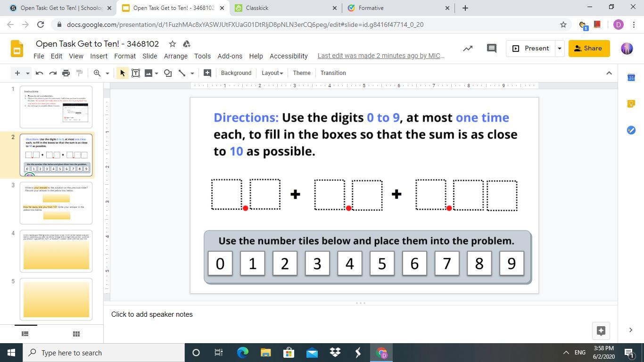The height and width of the screenshot is (362, 644).
Task: Open comment history icon
Action: point(491,48)
